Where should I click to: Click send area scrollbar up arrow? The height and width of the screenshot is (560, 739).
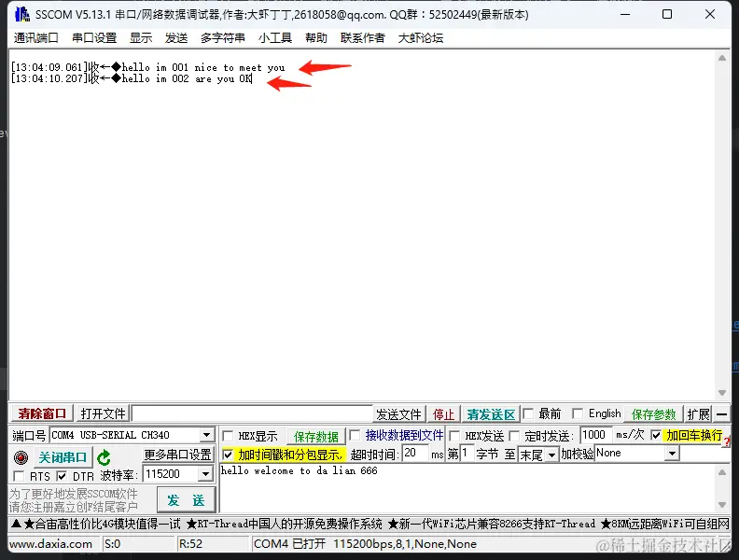[722, 472]
